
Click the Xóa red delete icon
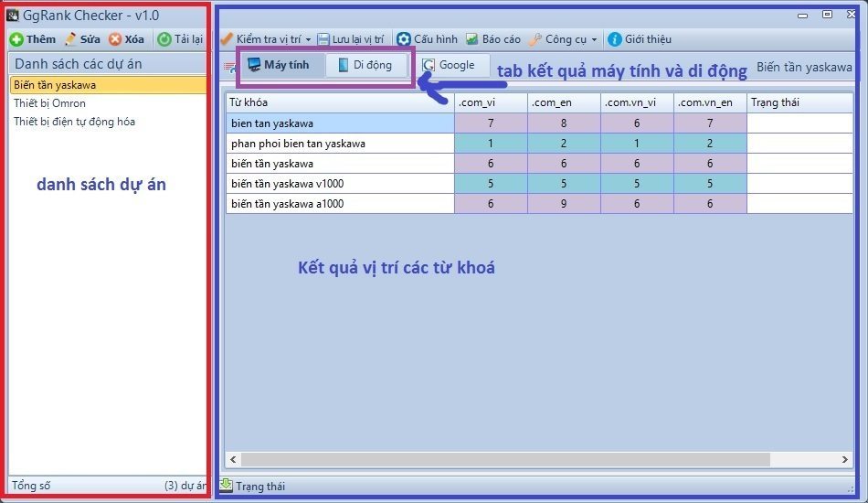[115, 39]
